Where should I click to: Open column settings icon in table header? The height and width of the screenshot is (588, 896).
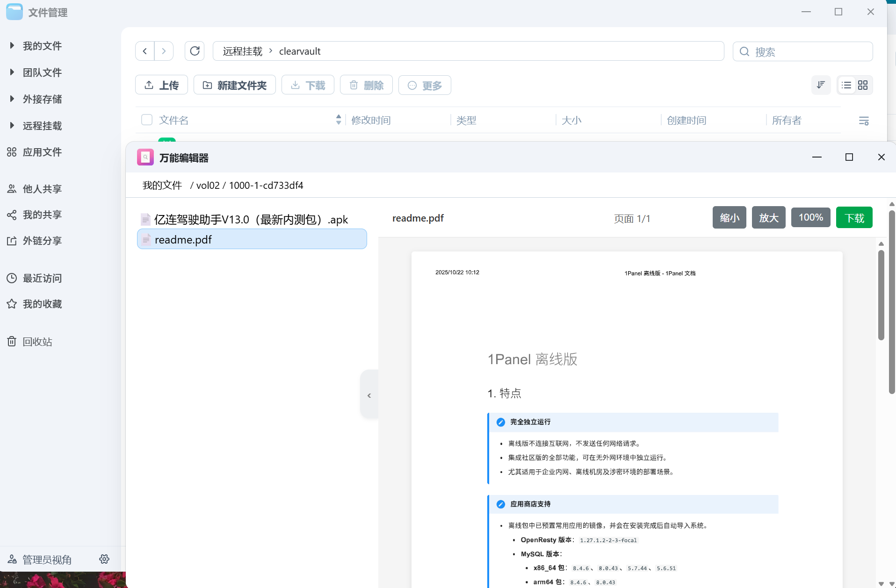(864, 121)
